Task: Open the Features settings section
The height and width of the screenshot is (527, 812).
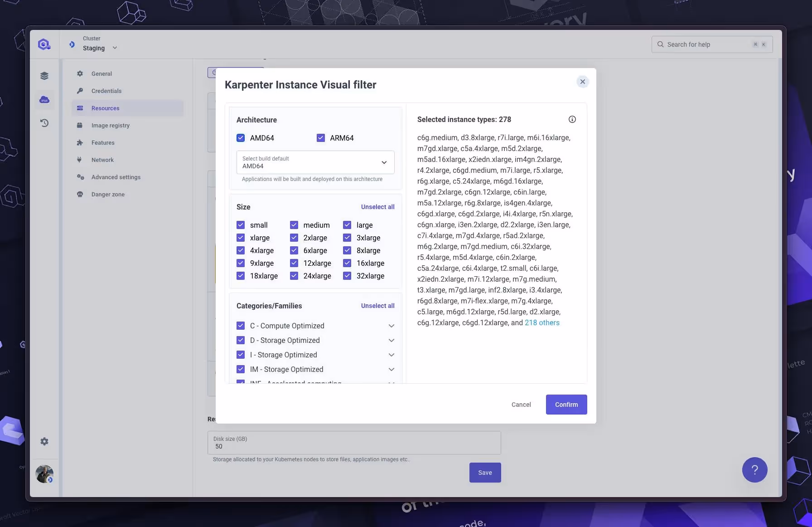Action: [x=128, y=142]
